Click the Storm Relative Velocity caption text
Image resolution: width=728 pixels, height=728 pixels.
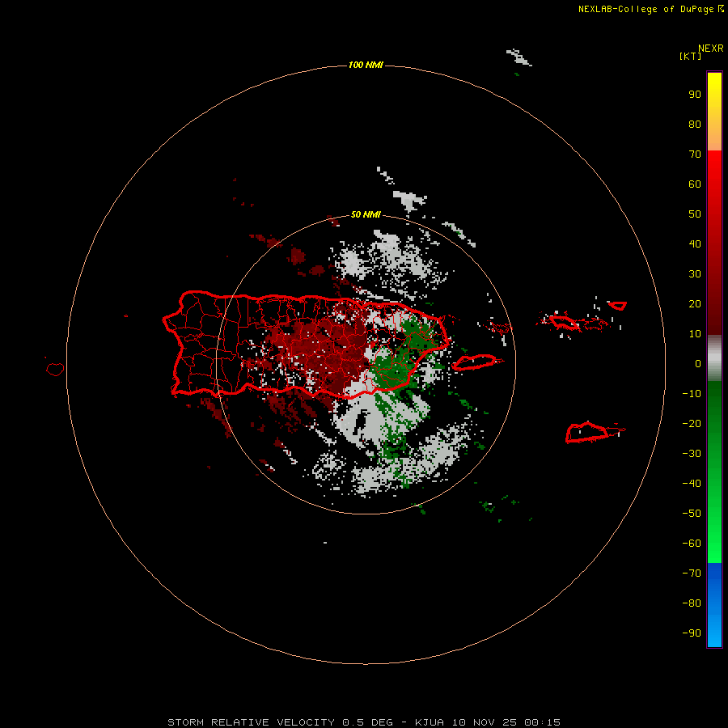364,722
